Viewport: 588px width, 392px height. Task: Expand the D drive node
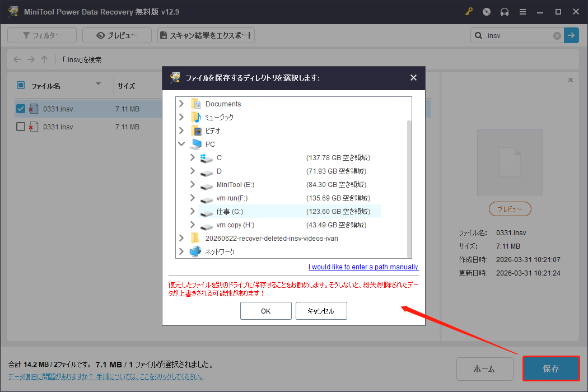tap(193, 171)
